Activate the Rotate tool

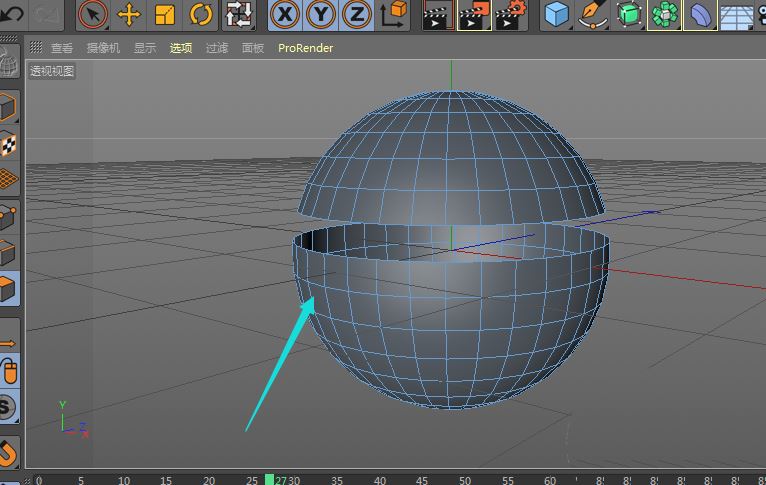coord(201,14)
